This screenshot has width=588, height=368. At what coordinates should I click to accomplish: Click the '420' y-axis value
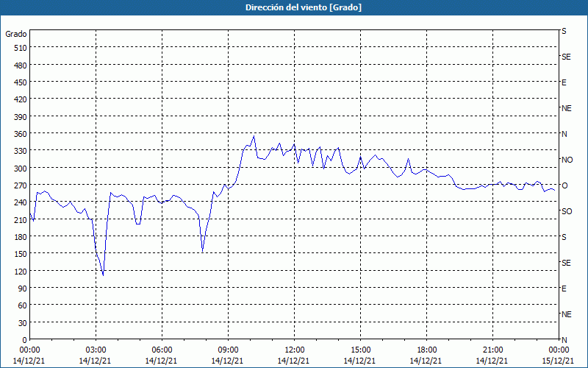[21, 99]
